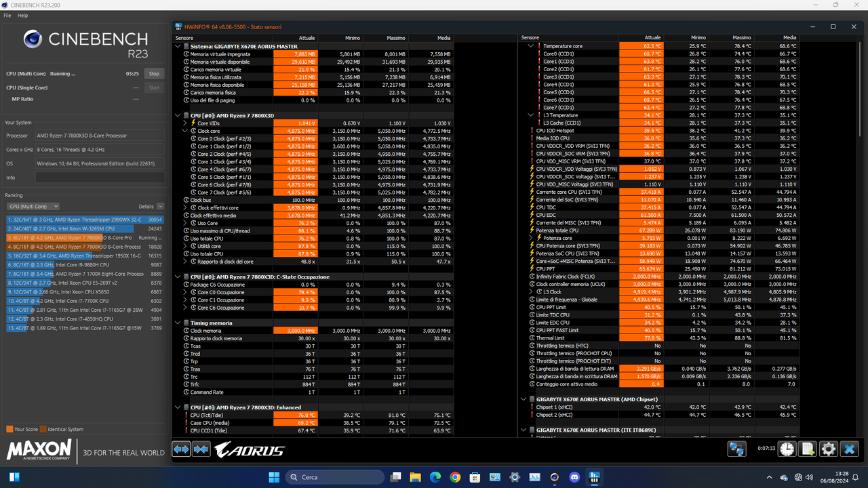
Task: Open HWiNFO from the Windows taskbar
Action: click(594, 477)
